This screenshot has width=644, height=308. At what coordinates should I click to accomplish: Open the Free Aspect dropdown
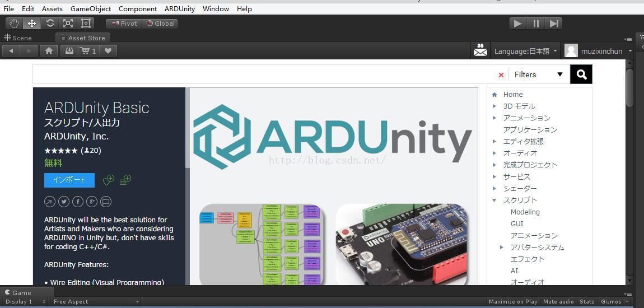click(x=96, y=301)
